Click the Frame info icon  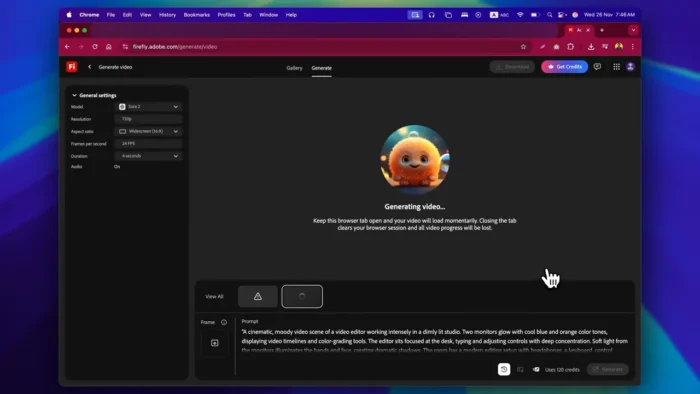(x=224, y=322)
